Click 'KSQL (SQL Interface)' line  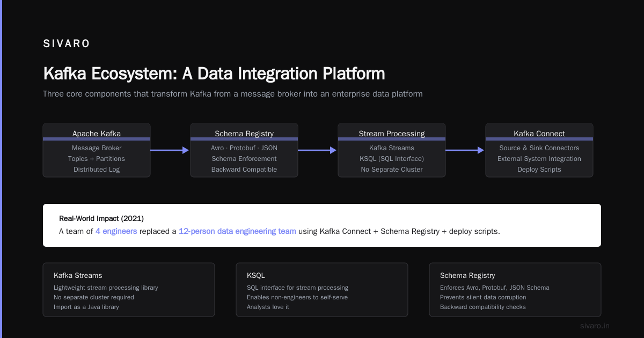(x=392, y=159)
